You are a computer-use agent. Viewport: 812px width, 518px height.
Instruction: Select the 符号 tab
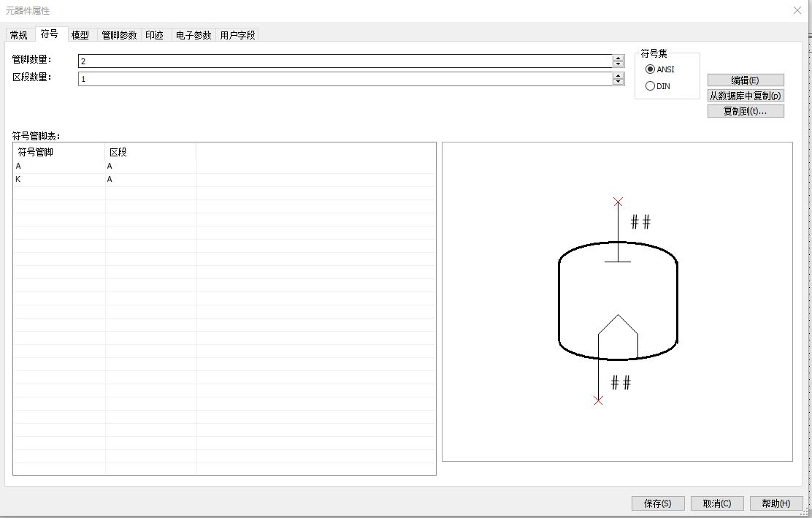pyautogui.click(x=50, y=34)
